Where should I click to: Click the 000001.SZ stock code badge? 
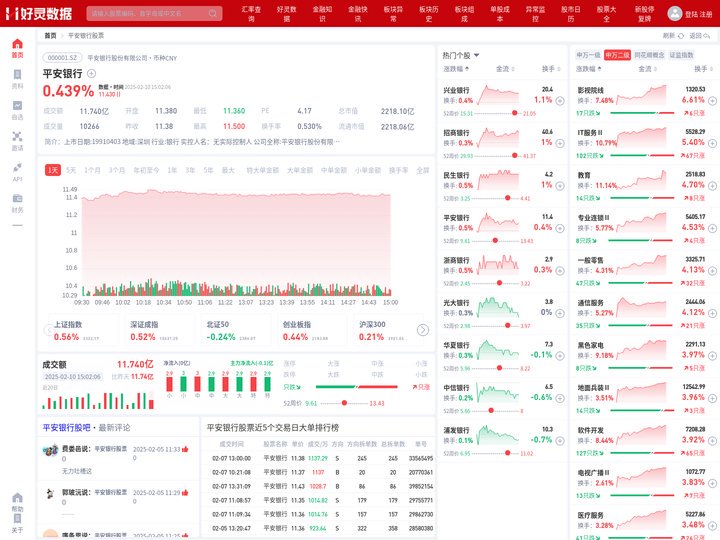coord(62,58)
